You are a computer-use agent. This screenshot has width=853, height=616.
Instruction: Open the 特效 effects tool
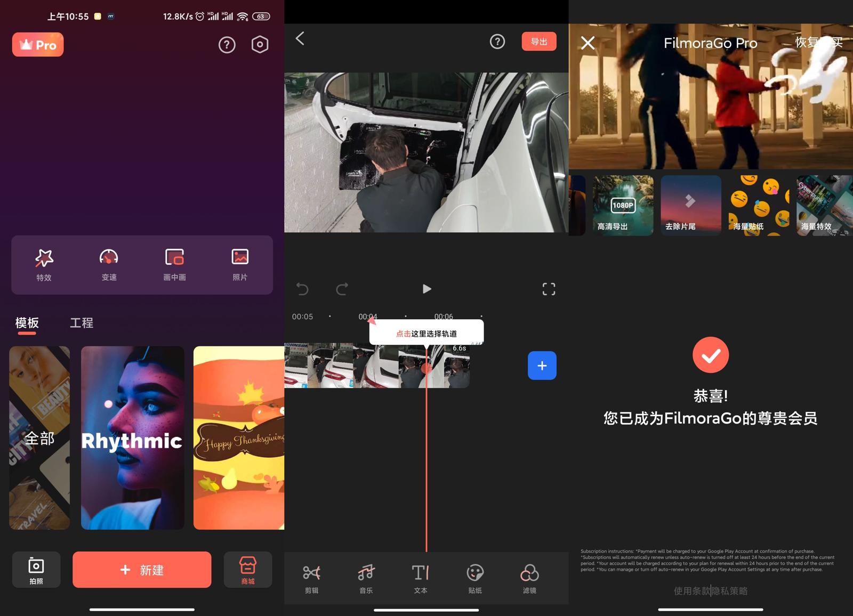click(44, 265)
